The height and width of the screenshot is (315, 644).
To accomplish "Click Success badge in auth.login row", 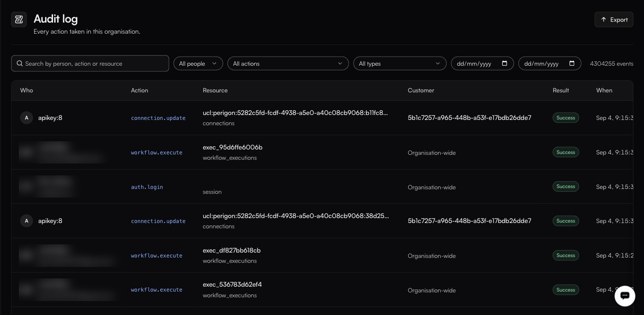I will 566,186.
